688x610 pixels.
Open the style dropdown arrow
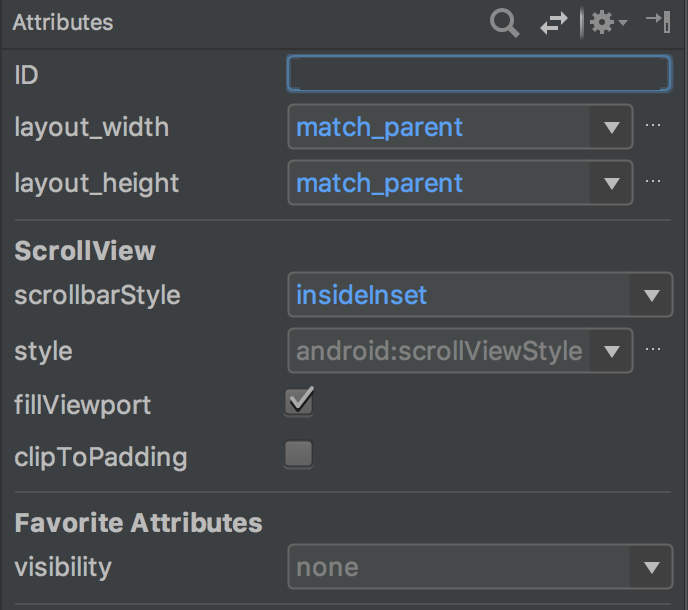pos(611,351)
